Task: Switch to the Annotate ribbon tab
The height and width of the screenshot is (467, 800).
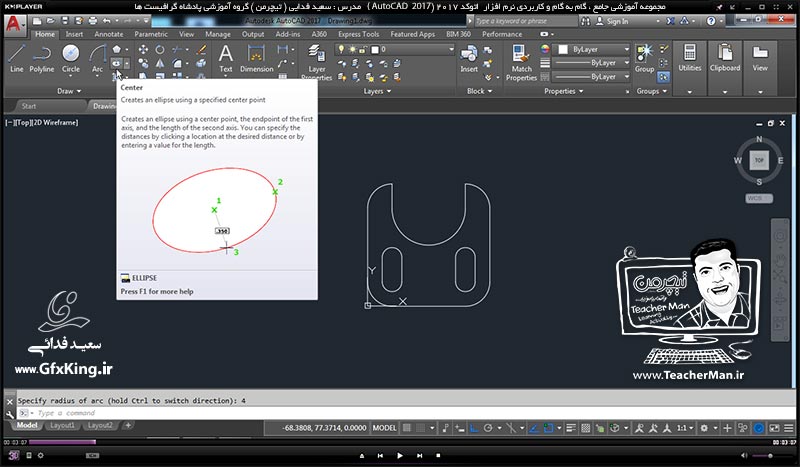Action: [x=109, y=34]
